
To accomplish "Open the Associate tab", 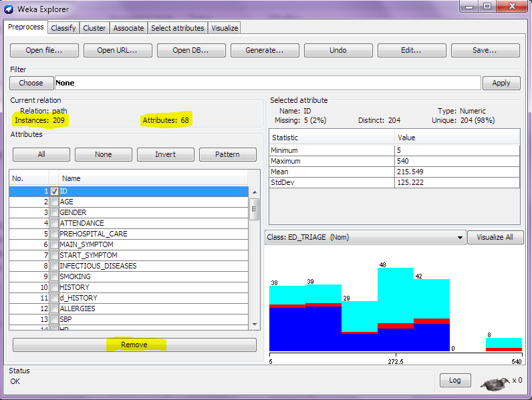I will (x=128, y=28).
